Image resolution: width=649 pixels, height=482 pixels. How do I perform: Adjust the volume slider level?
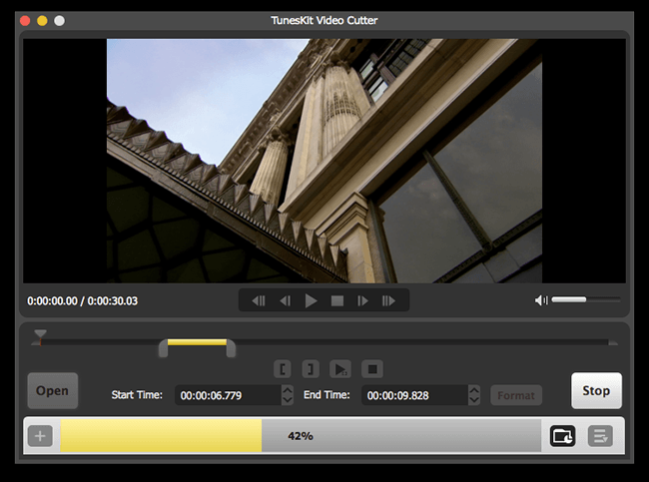[x=586, y=299]
